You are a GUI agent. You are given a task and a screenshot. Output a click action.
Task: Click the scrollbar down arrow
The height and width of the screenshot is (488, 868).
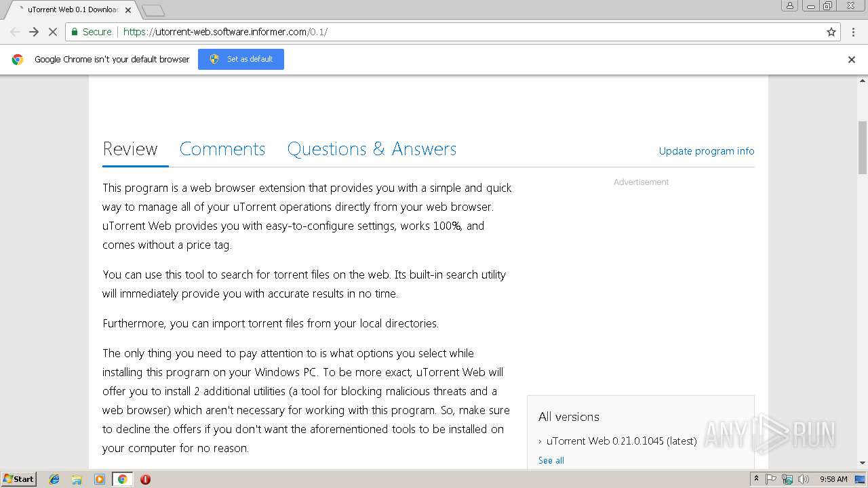coord(862,464)
